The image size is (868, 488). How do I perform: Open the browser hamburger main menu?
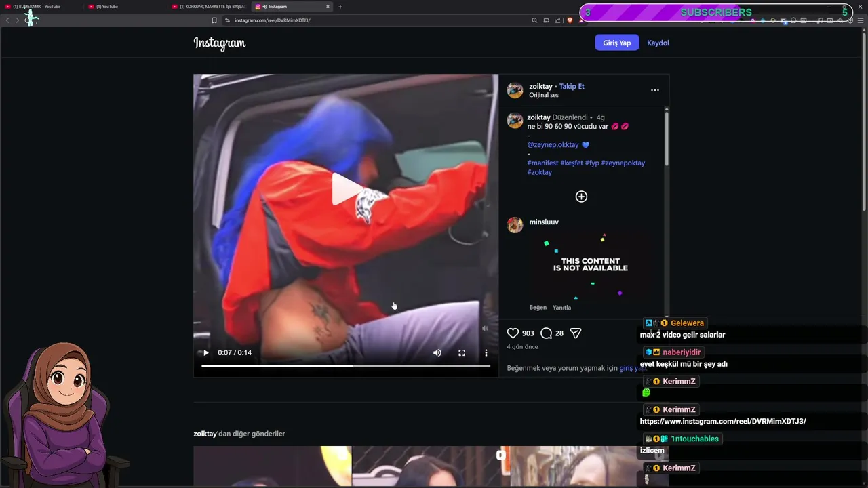[861, 20]
